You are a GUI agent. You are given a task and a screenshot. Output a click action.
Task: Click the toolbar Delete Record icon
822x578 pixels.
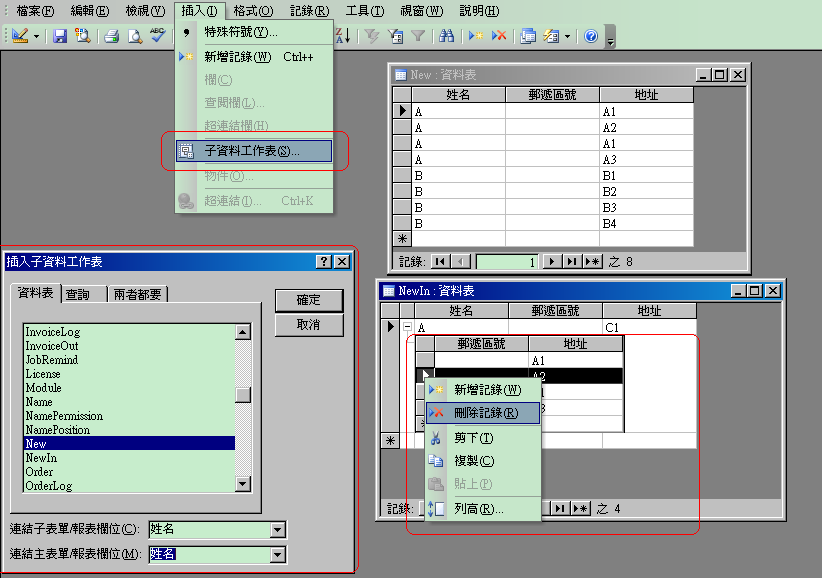499,36
